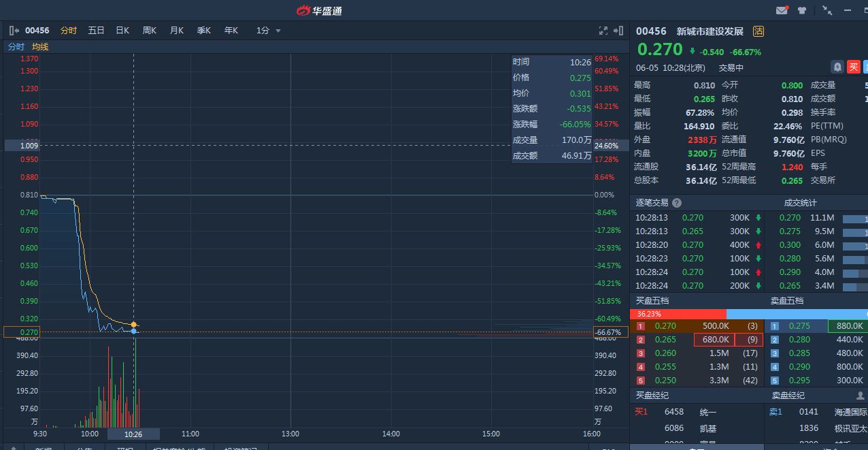Switch to the 五日 chart tab
This screenshot has height=450, width=868.
[96, 31]
